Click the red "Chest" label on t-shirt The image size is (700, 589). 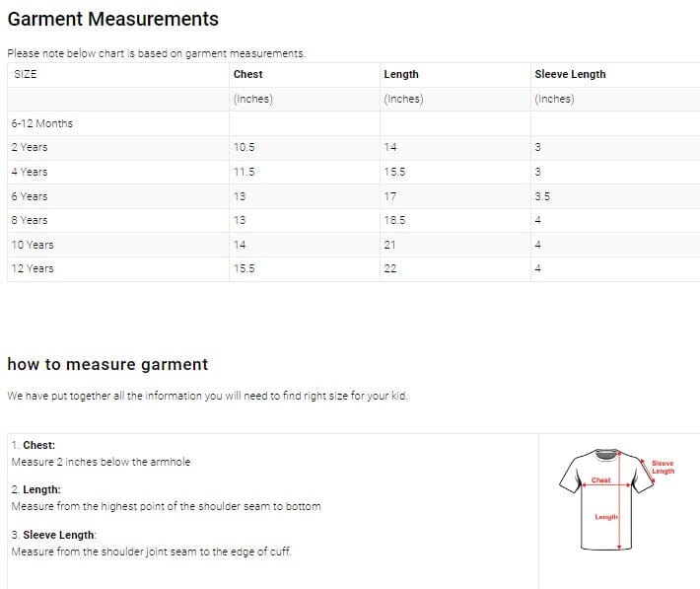coord(600,480)
